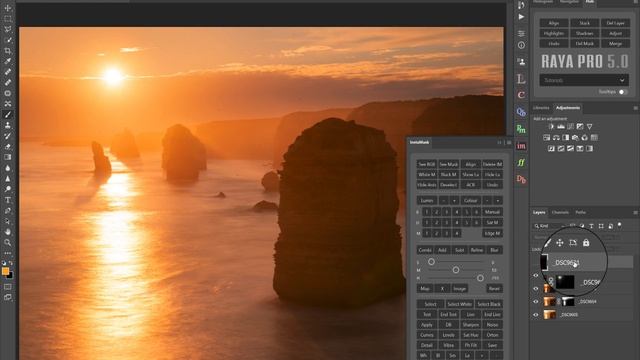Viewport: 640px width, 360px height.
Task: Open the Raya Pro Tutorials dropdown
Action: tap(584, 80)
